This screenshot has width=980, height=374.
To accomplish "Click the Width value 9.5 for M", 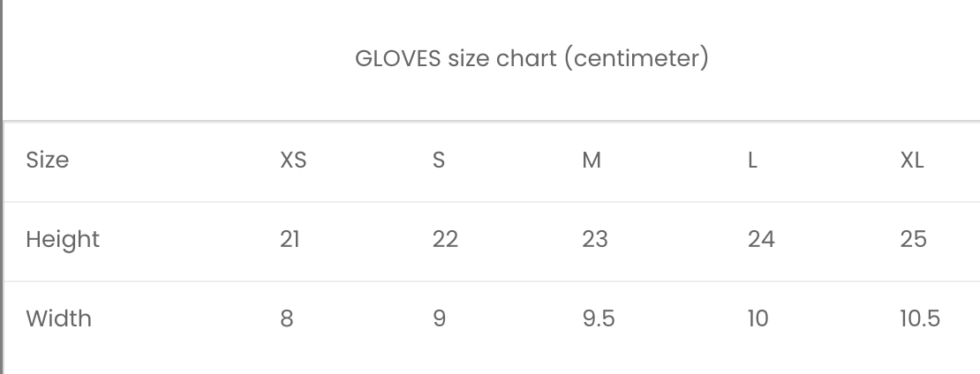I will click(599, 318).
